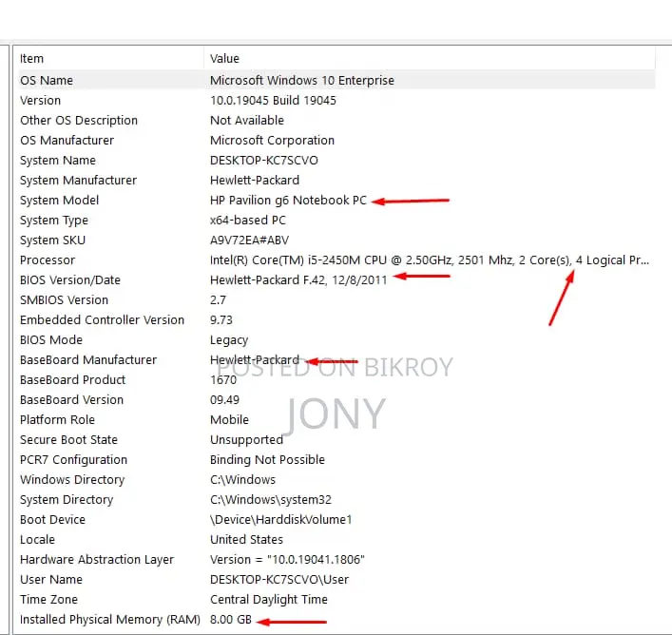The width and height of the screenshot is (672, 635).
Task: Select the Secure Boot State row label
Action: click(x=68, y=440)
